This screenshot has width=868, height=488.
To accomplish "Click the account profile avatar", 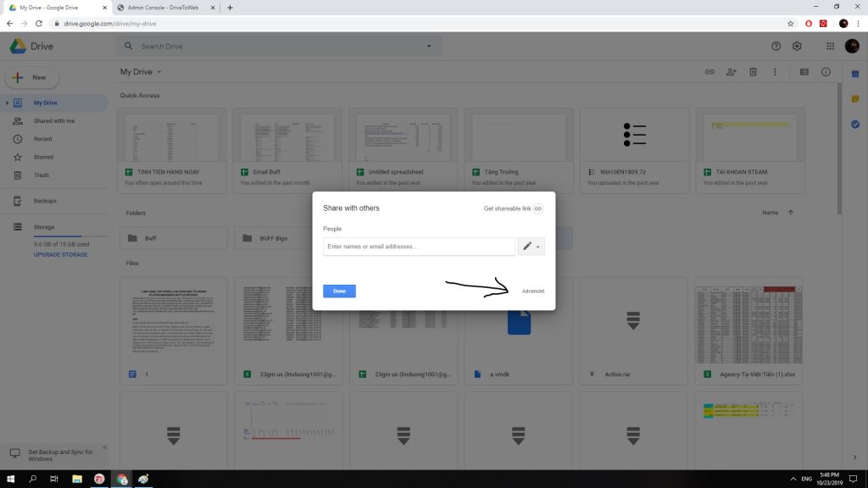I will tap(852, 47).
